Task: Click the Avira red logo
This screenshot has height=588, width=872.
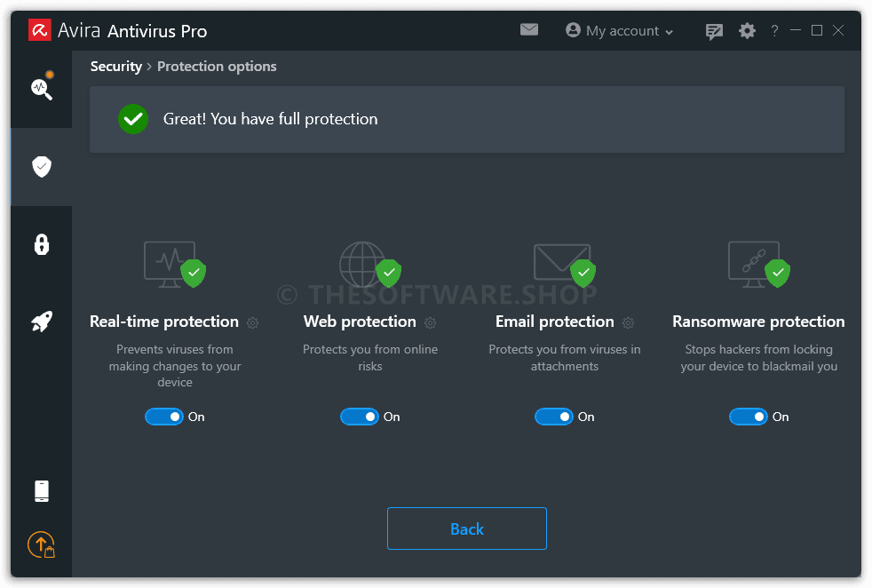Action: pos(39,30)
